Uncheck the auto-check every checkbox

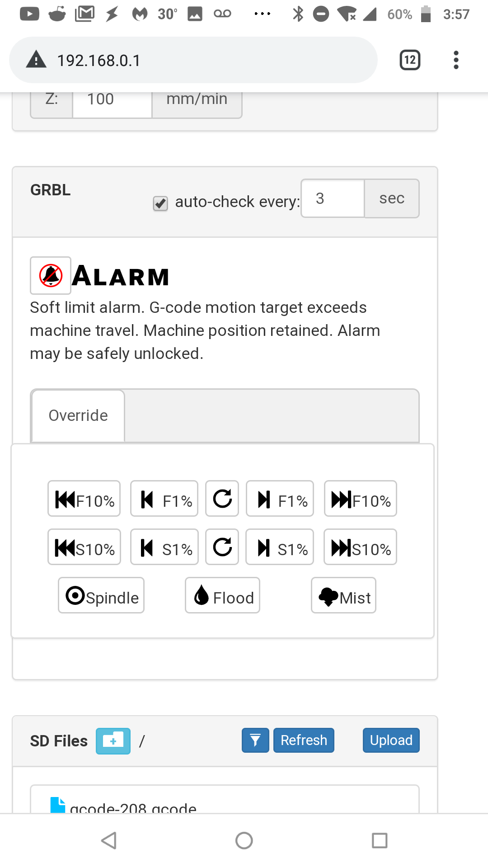tap(160, 204)
